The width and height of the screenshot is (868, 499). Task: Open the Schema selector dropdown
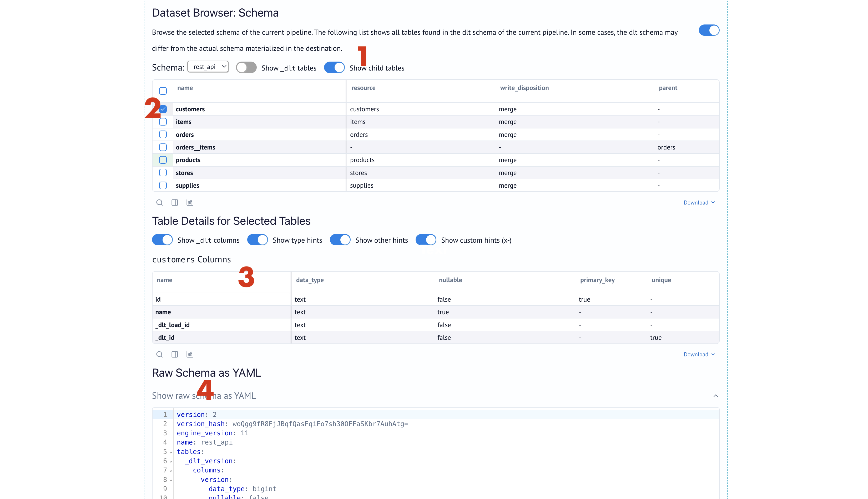(208, 67)
